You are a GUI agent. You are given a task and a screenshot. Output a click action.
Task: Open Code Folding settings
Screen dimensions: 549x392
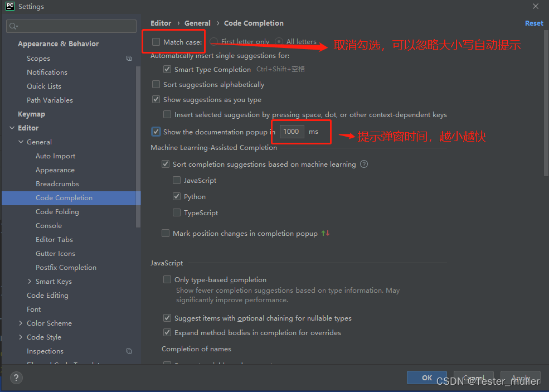click(57, 211)
